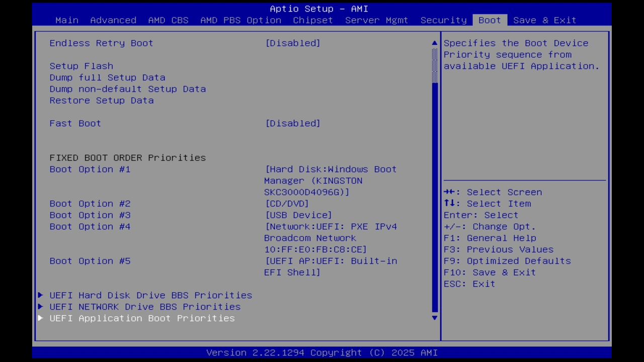The width and height of the screenshot is (644, 362).
Task: Click the scrollbar down arrow
Action: click(434, 318)
